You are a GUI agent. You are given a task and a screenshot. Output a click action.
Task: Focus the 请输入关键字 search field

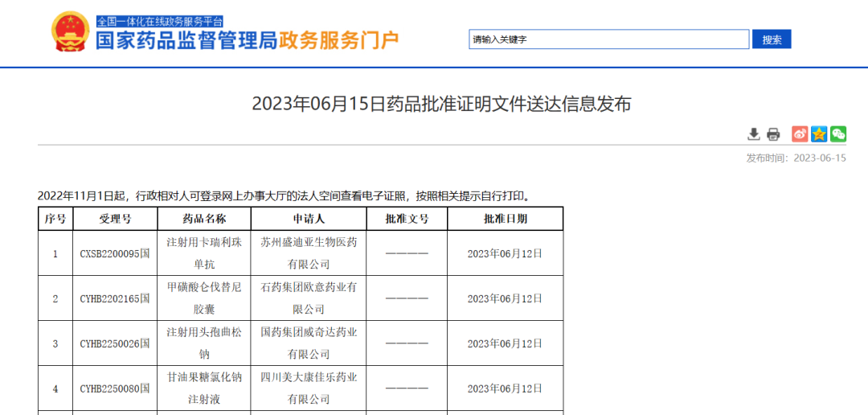[x=608, y=39]
